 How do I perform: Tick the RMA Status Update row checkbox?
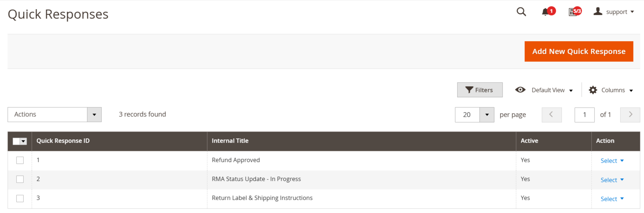pos(20,179)
